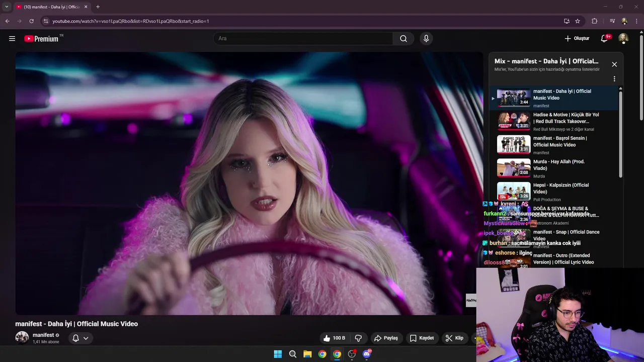Screen dimensions: 644x362
Task: Open Chrome media controls icon
Action: pos(612,21)
